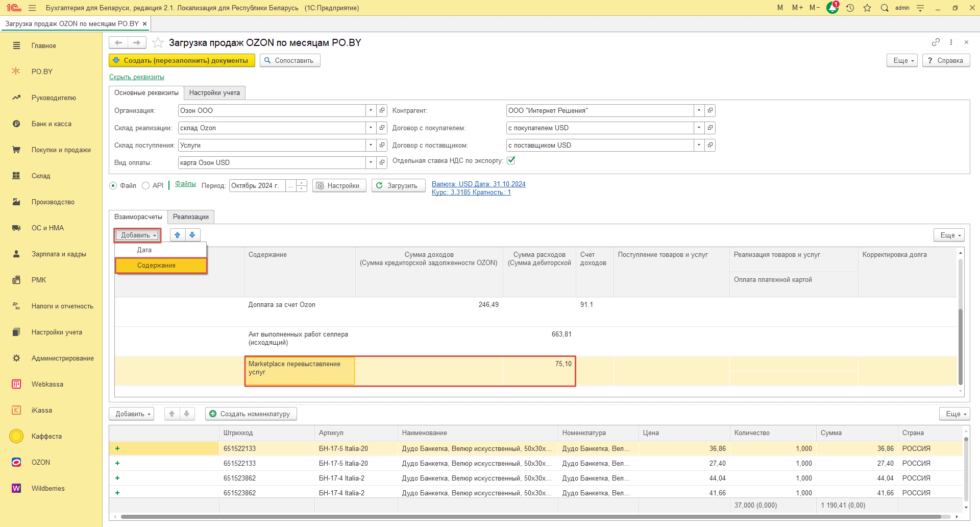980x527 pixels.
Task: Open favorites star in title bar
Action: pyautogui.click(x=867, y=8)
